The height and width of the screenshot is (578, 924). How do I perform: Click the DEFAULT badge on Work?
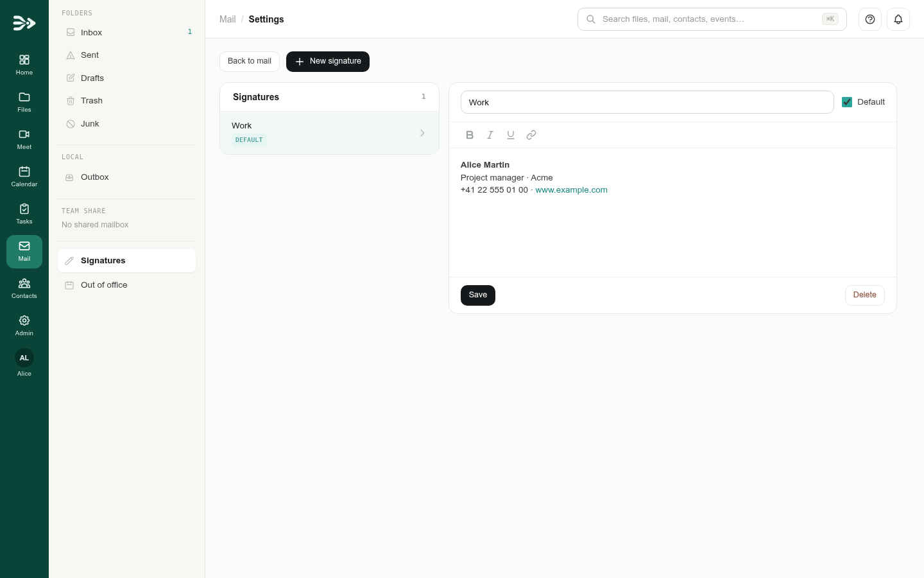(249, 140)
